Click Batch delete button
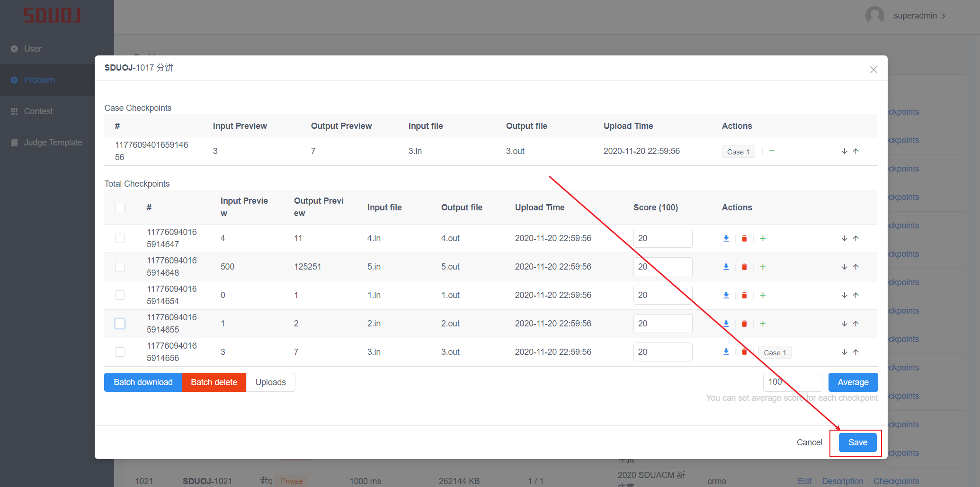The width and height of the screenshot is (980, 487). pos(214,382)
